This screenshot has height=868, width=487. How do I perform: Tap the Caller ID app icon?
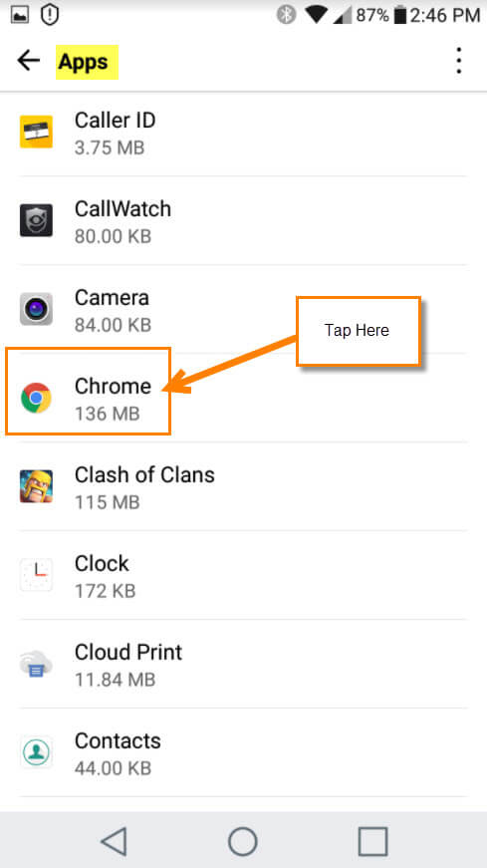36,132
